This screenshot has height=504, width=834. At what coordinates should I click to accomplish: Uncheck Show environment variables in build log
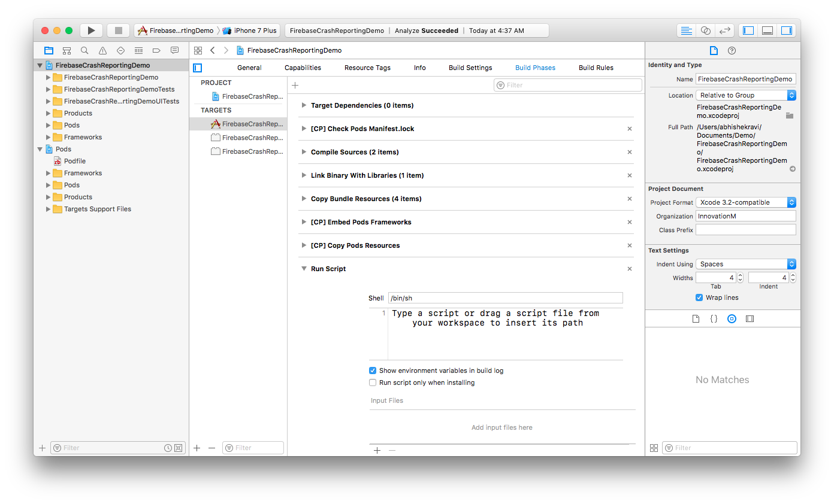click(x=373, y=371)
